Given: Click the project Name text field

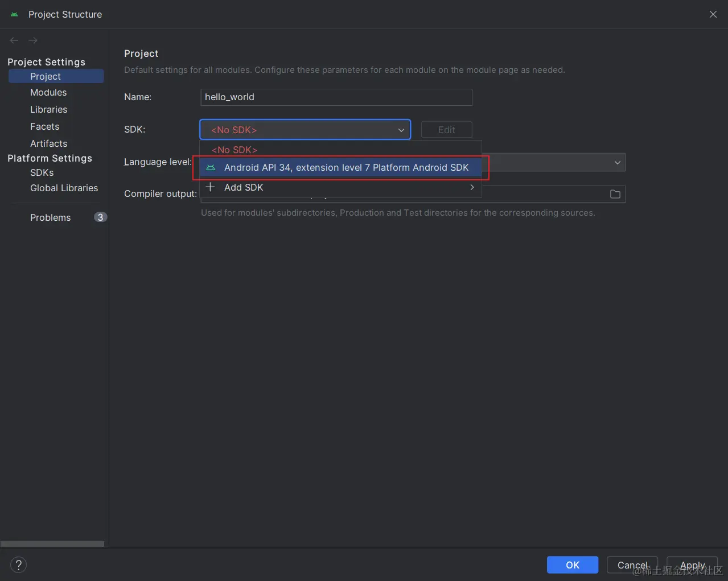Looking at the screenshot, I should coord(336,97).
